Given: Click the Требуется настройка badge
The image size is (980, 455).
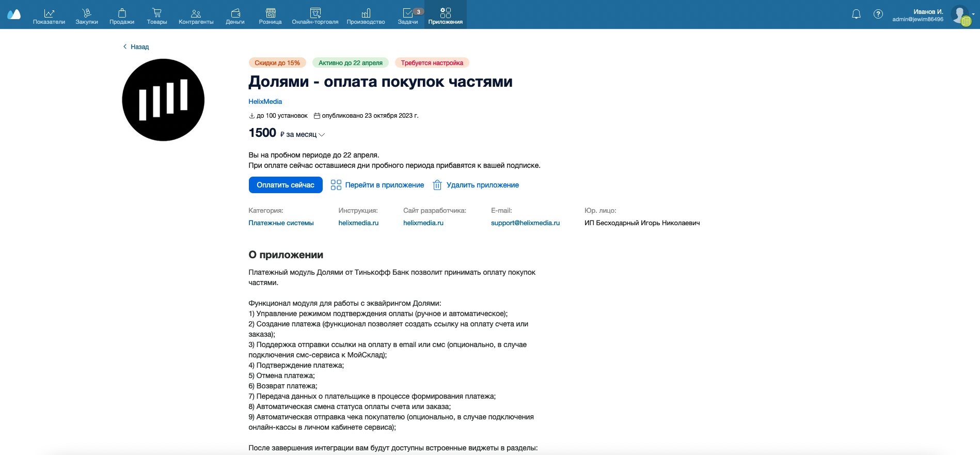Looking at the screenshot, I should click(432, 63).
